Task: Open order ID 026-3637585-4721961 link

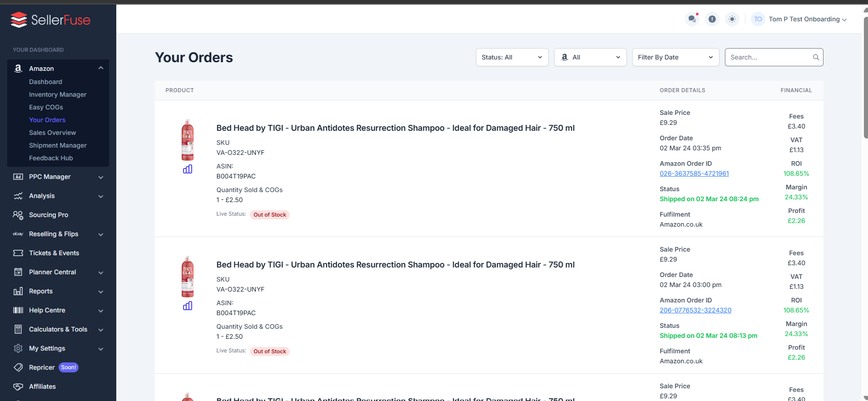Action: (694, 173)
